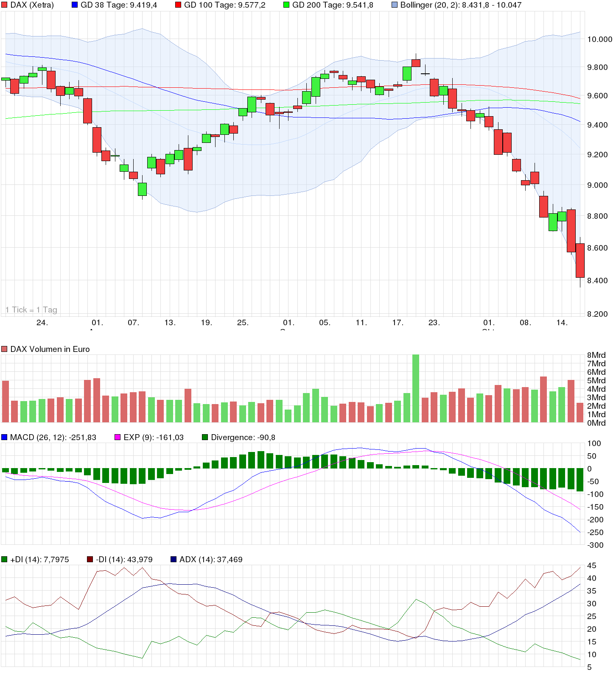616x675 pixels.
Task: Click the red DAX (Xetra) legend square
Action: (x=5, y=5)
